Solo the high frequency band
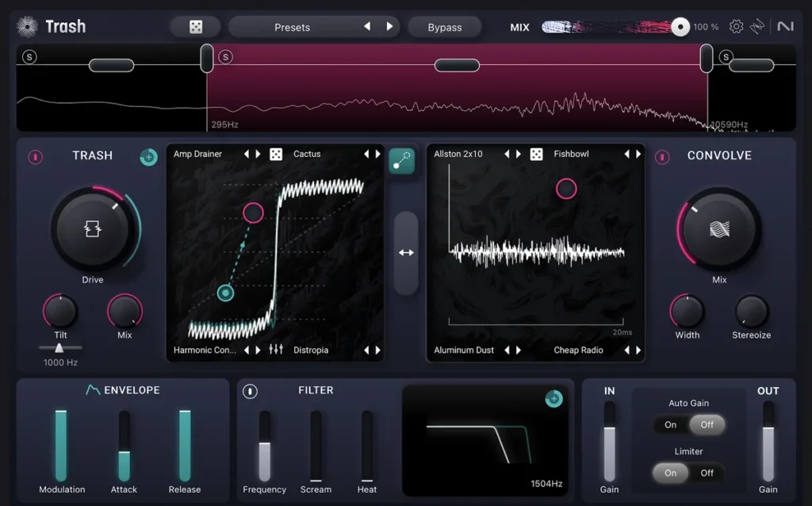Image resolution: width=812 pixels, height=506 pixels. 726,57
